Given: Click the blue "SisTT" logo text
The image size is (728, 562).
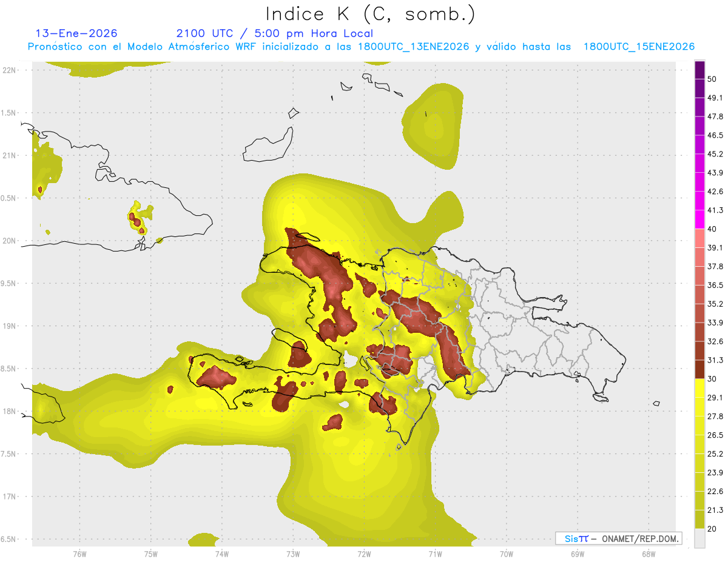Looking at the screenshot, I should pos(576,538).
